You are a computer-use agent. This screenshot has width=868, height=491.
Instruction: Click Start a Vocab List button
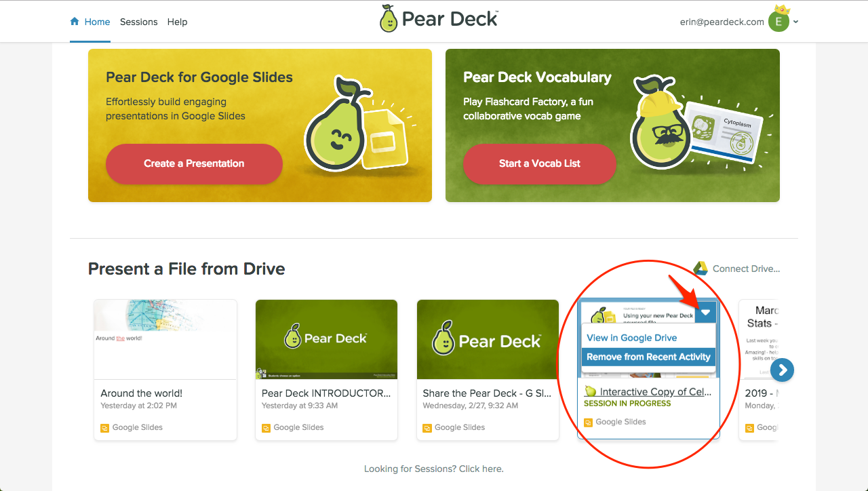[540, 163]
